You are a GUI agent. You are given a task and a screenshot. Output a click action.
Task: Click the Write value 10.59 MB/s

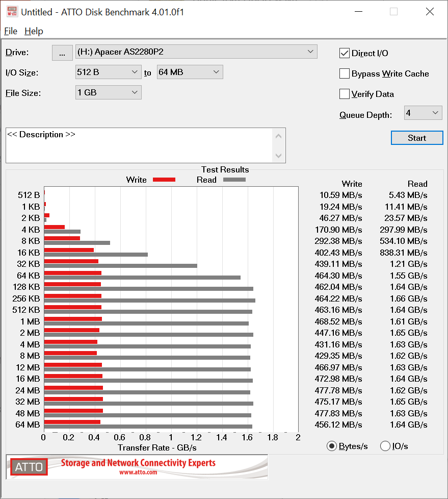point(341,195)
